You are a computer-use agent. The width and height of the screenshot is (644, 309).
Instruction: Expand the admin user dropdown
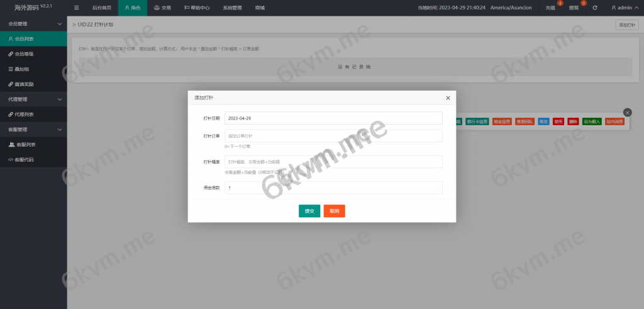click(624, 8)
